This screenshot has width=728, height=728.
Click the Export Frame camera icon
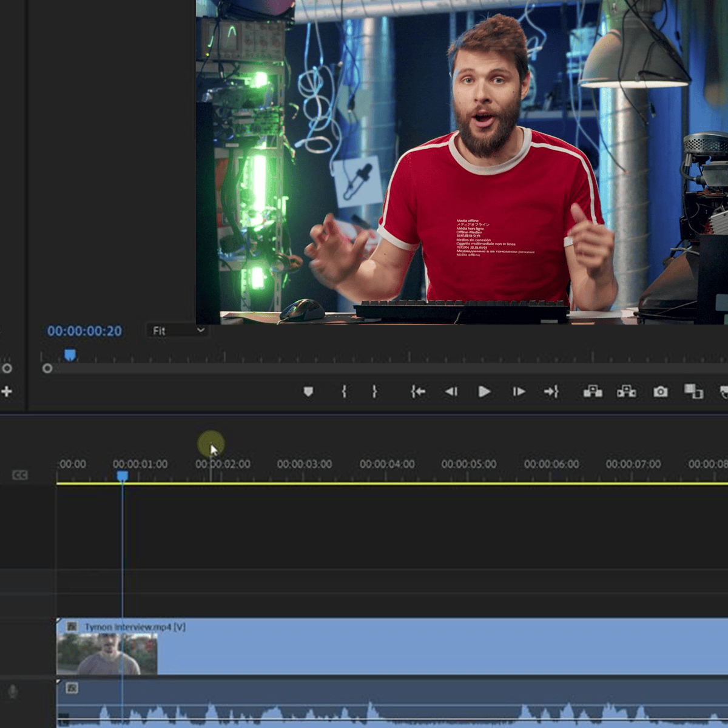(660, 392)
